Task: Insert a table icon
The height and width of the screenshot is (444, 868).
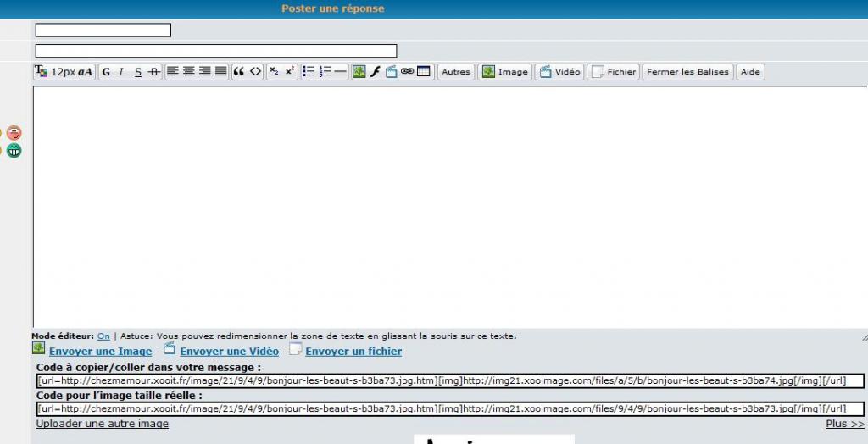Action: [x=424, y=71]
